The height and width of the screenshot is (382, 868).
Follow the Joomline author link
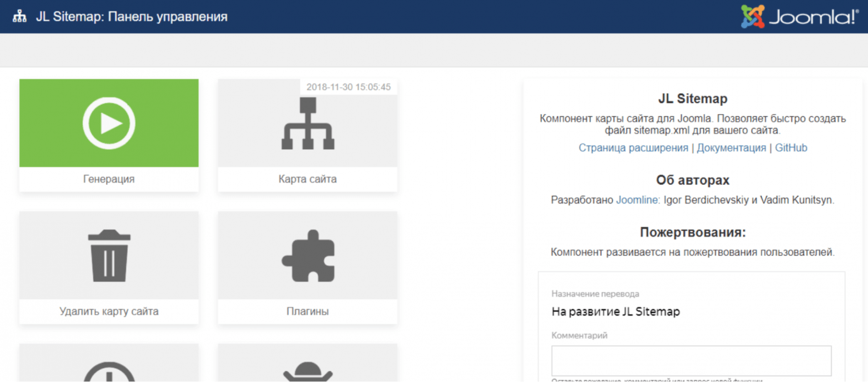tap(638, 200)
